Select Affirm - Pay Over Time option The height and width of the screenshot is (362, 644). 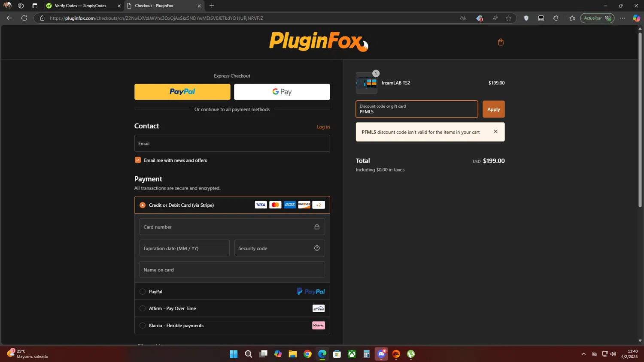click(143, 308)
